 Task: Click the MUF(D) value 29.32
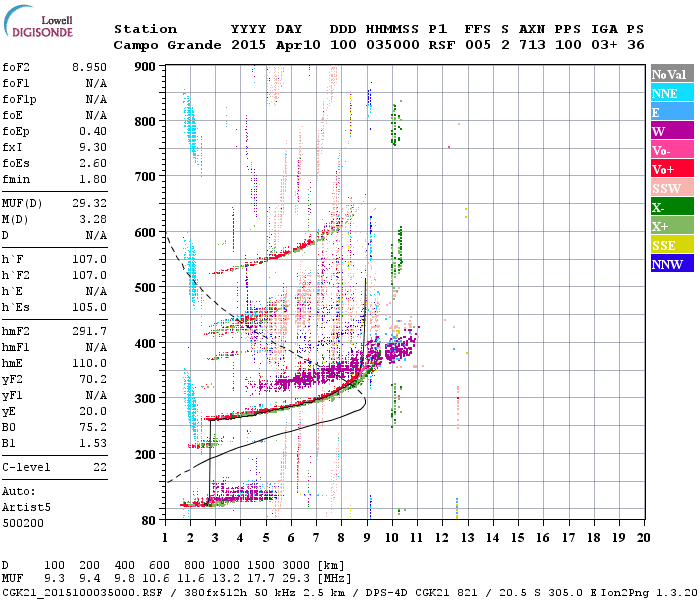click(x=89, y=203)
